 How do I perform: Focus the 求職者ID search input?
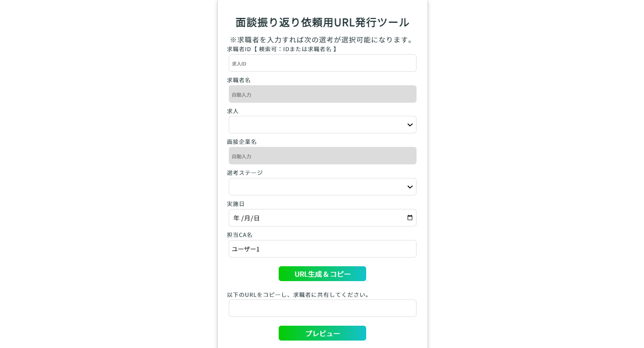pos(322,63)
